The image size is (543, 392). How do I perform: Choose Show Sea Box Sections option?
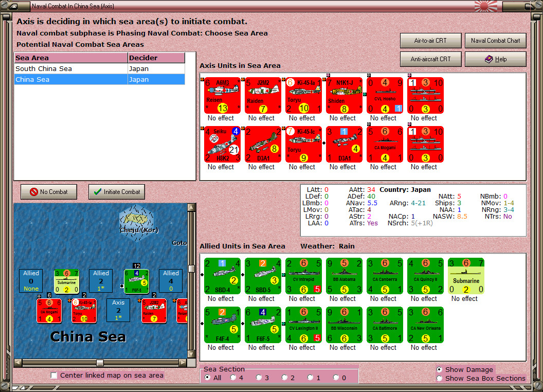pyautogui.click(x=440, y=379)
